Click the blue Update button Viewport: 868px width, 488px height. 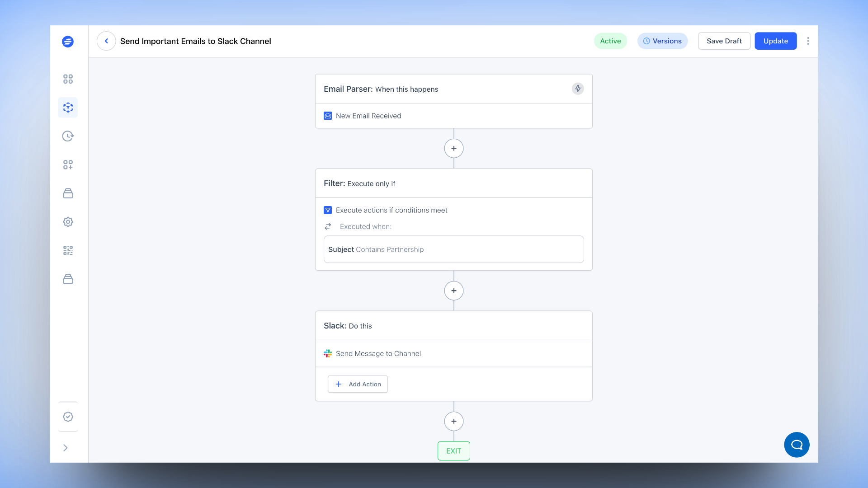[775, 41]
